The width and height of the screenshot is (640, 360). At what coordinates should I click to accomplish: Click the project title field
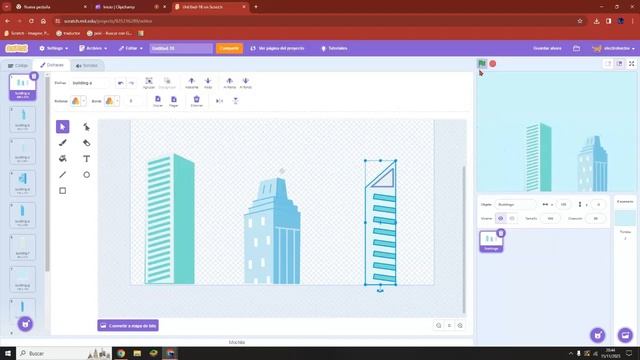[x=181, y=48]
